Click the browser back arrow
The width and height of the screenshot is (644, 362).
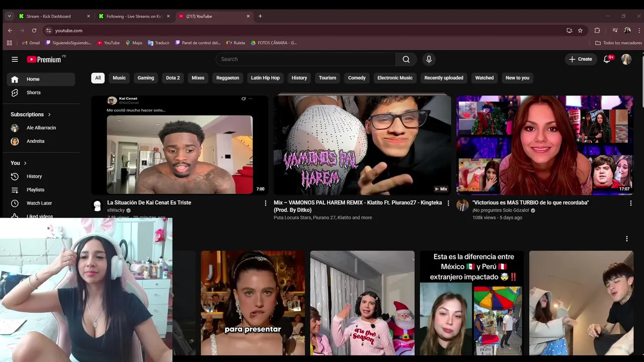click(10, 30)
